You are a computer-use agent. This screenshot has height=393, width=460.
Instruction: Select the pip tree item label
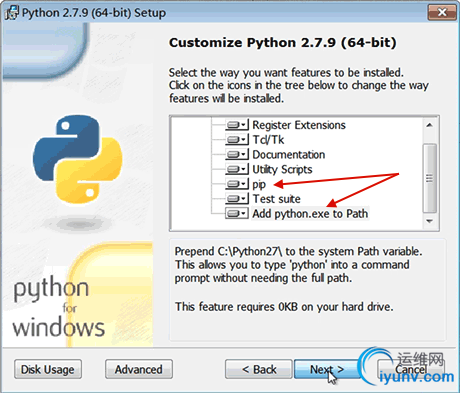(x=259, y=184)
